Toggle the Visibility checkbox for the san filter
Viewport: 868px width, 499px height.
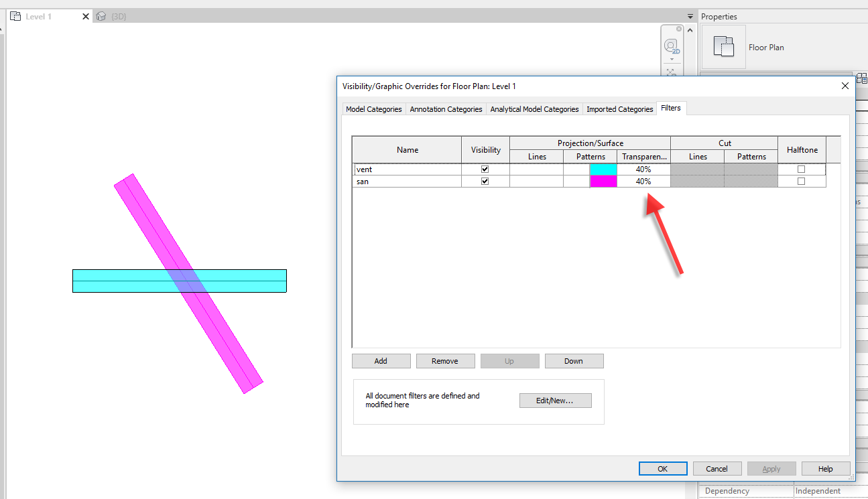[485, 181]
